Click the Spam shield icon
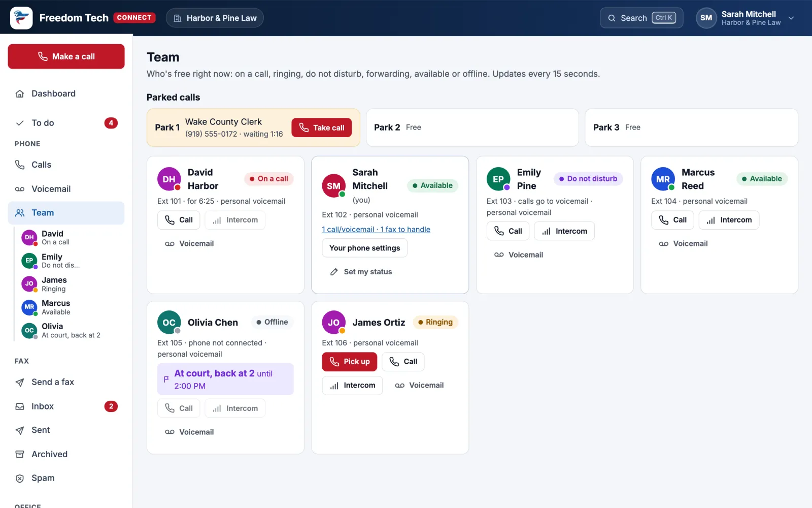The height and width of the screenshot is (508, 812). click(20, 479)
